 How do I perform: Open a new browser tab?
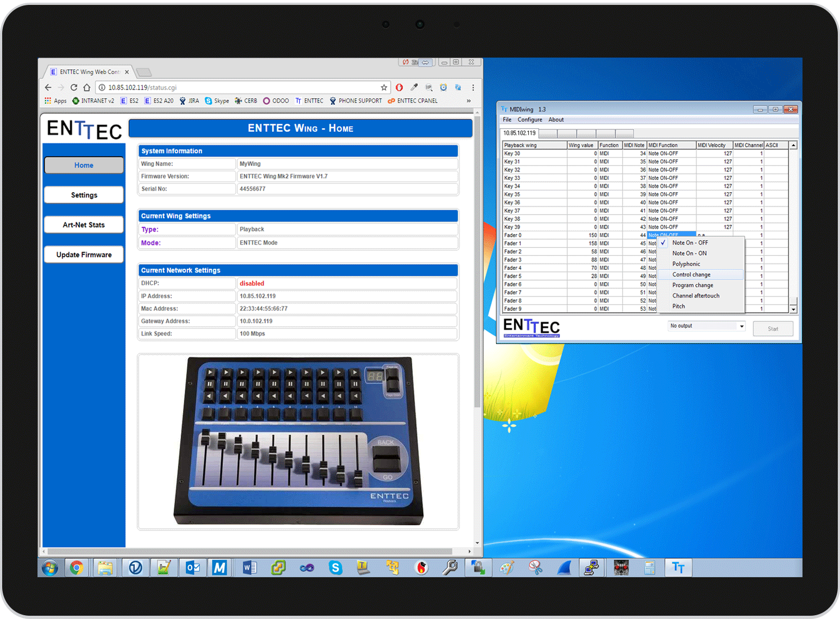(144, 72)
